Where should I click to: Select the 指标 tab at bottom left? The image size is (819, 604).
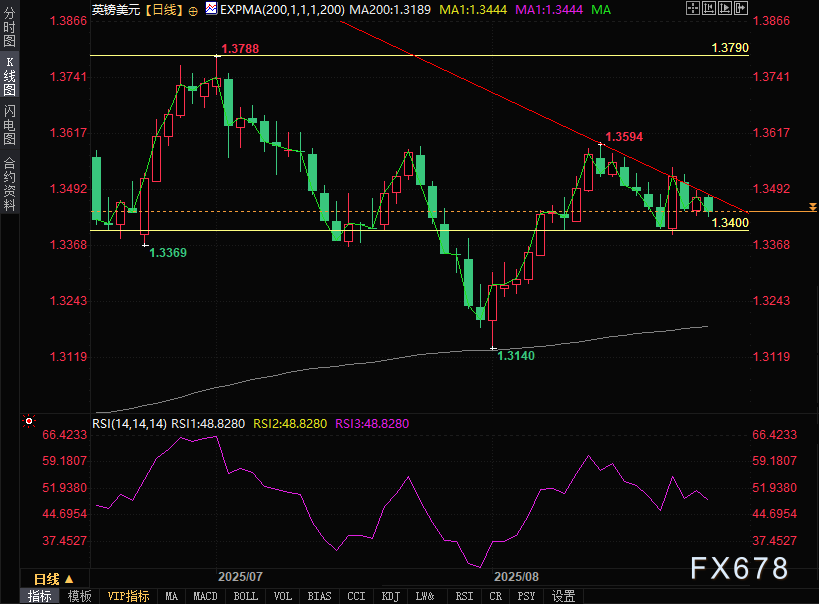[x=40, y=596]
